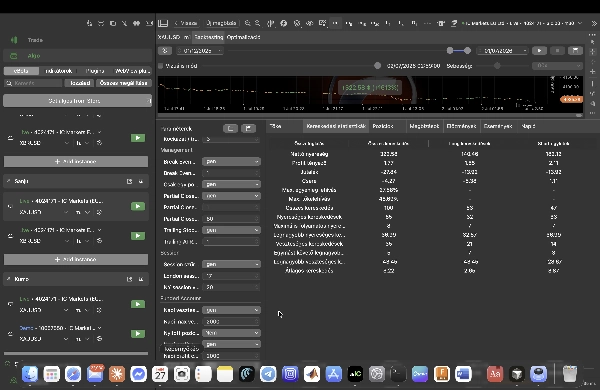The height and width of the screenshot is (390, 600).
Task: Open the Backtesting tab
Action: (x=209, y=37)
